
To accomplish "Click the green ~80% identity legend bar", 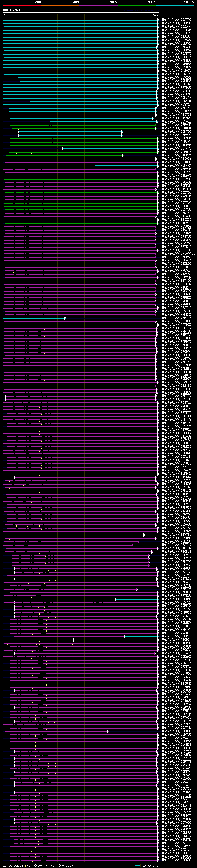I will [137, 6].
